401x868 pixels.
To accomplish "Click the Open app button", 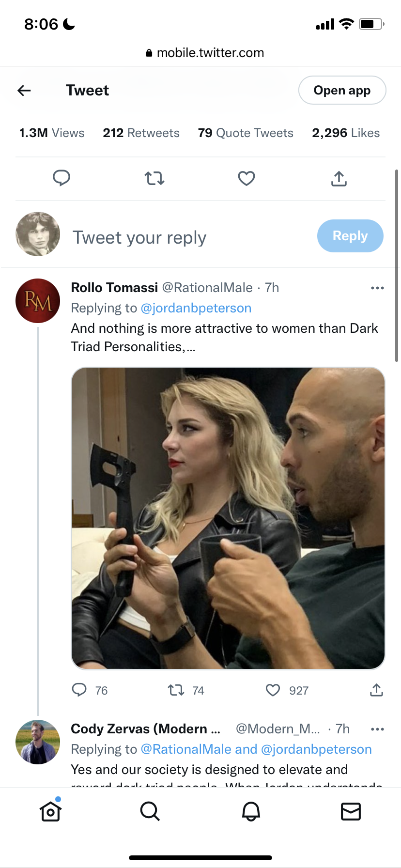I will 342,90.
